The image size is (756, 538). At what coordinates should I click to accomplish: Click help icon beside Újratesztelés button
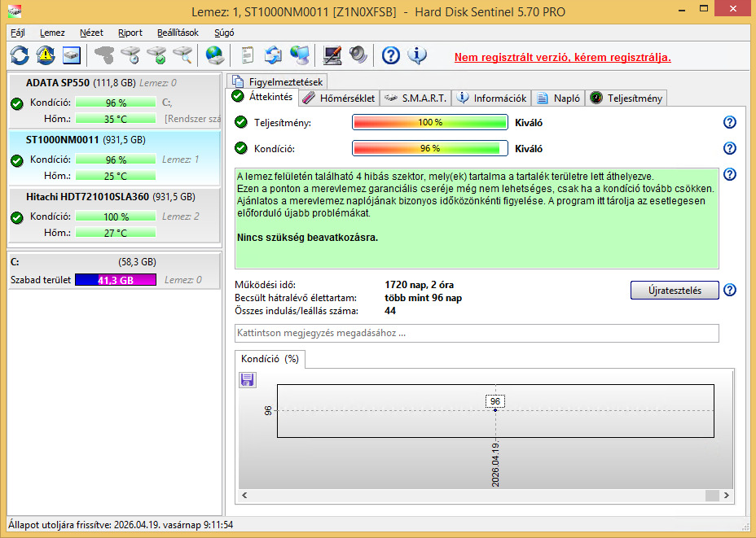730,290
